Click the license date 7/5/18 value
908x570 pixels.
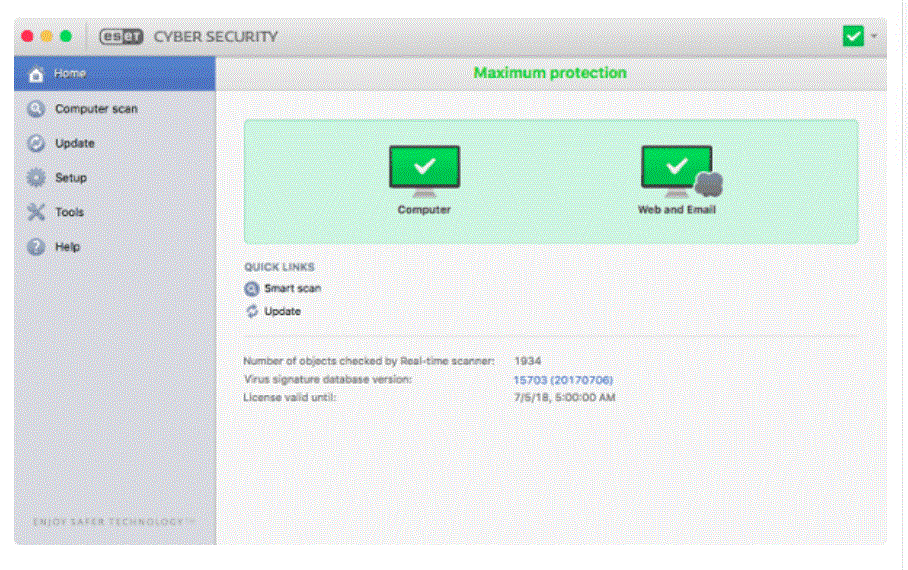point(565,397)
